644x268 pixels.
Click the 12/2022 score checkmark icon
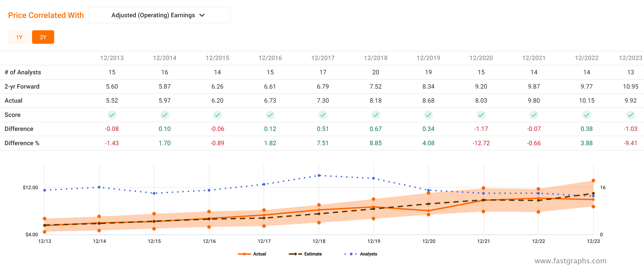587,115
